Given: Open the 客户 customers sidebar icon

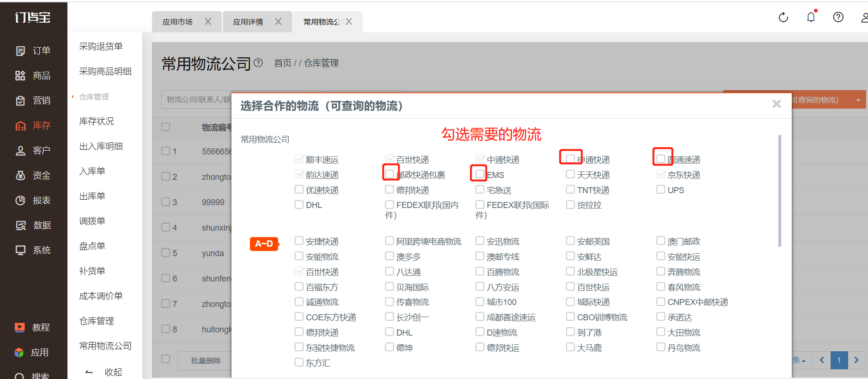Looking at the screenshot, I should click(x=20, y=151).
